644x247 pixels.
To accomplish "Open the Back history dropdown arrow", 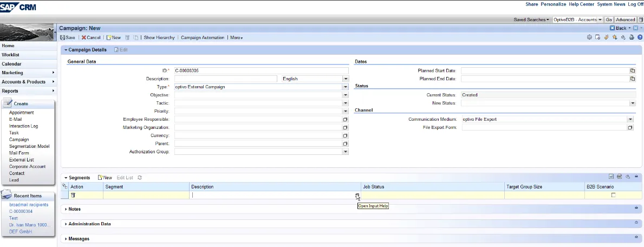I will [629, 28].
